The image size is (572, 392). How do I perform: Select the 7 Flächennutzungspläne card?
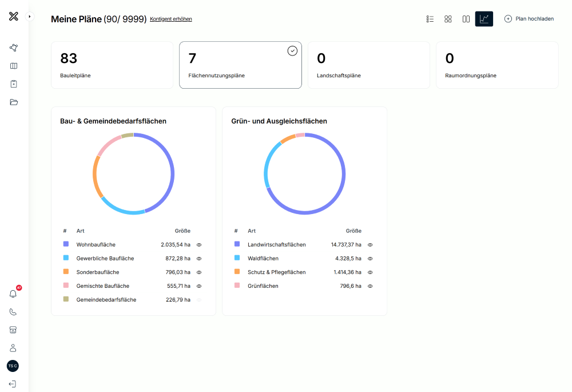pos(240,65)
